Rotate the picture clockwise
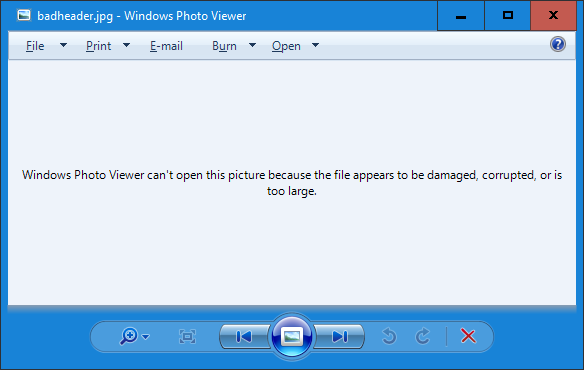Screen dimensions: 584x370 tap(422, 336)
